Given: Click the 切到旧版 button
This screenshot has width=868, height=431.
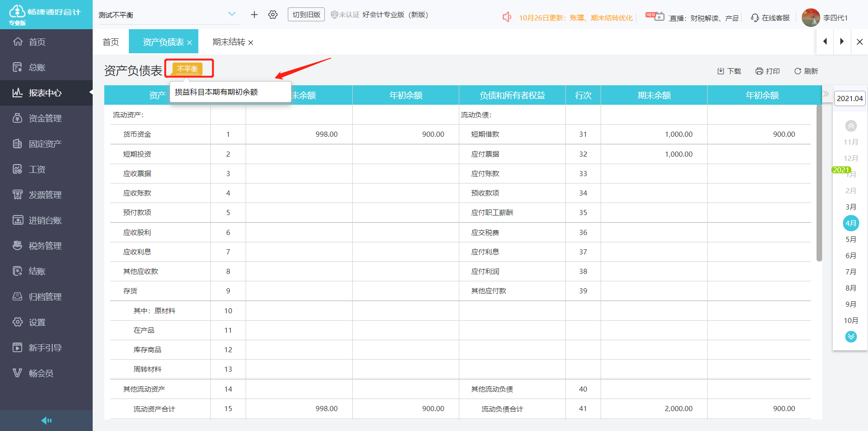Looking at the screenshot, I should 306,14.
